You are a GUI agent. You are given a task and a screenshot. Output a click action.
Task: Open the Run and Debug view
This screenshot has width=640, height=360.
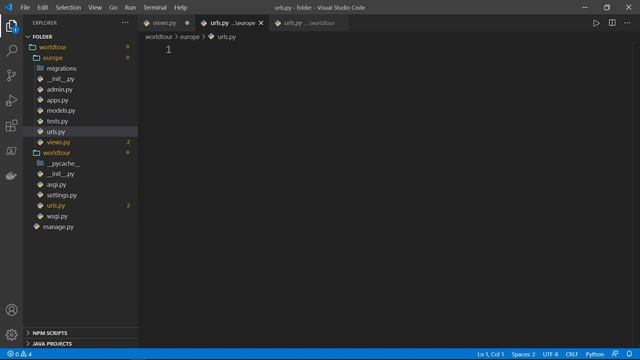tap(11, 100)
